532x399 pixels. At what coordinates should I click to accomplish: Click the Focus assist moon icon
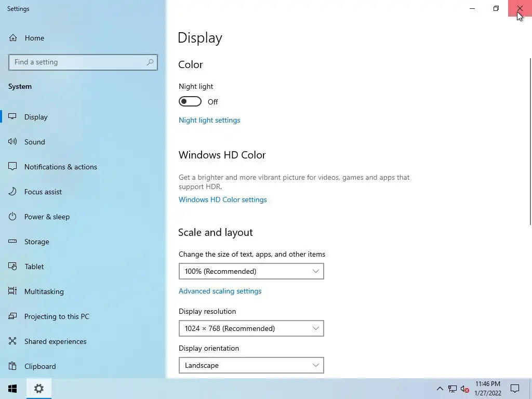12,191
